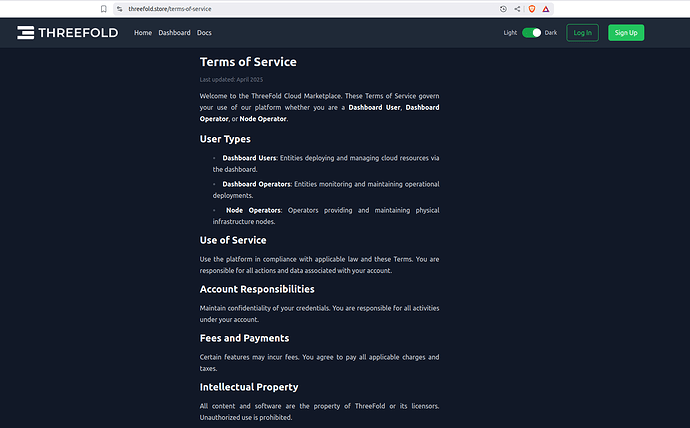Click the history clock icon in address bar
This screenshot has height=428, width=690.
point(503,9)
